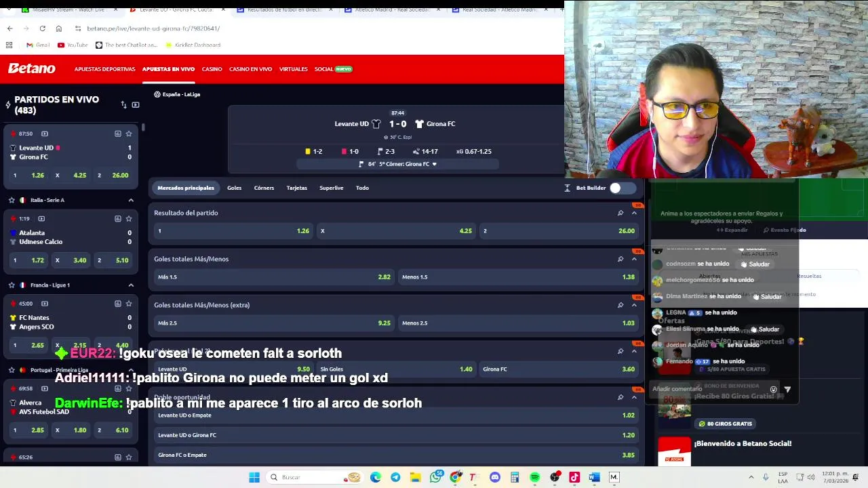Click the 80 Giros Gratis offer button
The image size is (868, 488).
pyautogui.click(x=725, y=424)
